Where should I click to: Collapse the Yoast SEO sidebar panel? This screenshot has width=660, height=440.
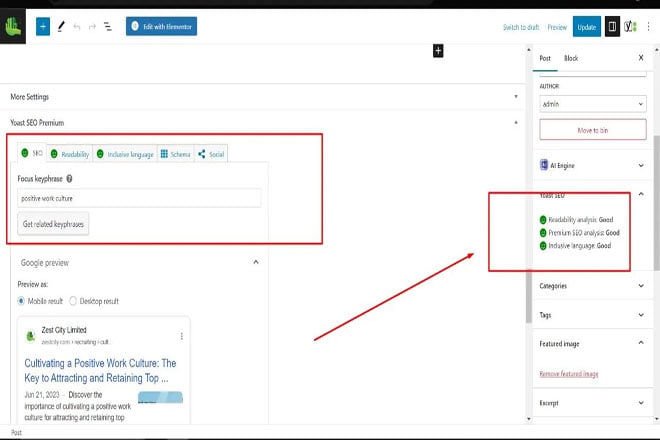point(641,194)
